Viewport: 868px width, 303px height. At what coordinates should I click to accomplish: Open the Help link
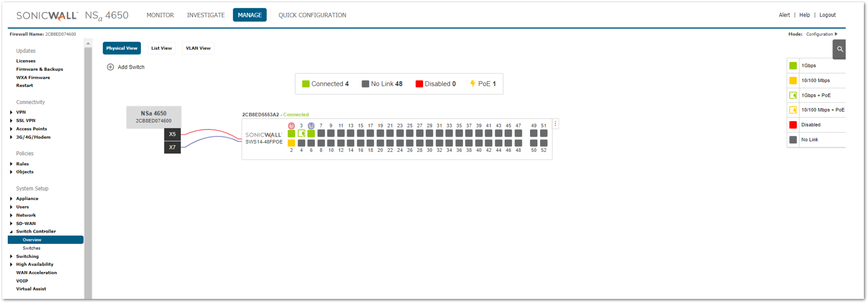coord(805,15)
